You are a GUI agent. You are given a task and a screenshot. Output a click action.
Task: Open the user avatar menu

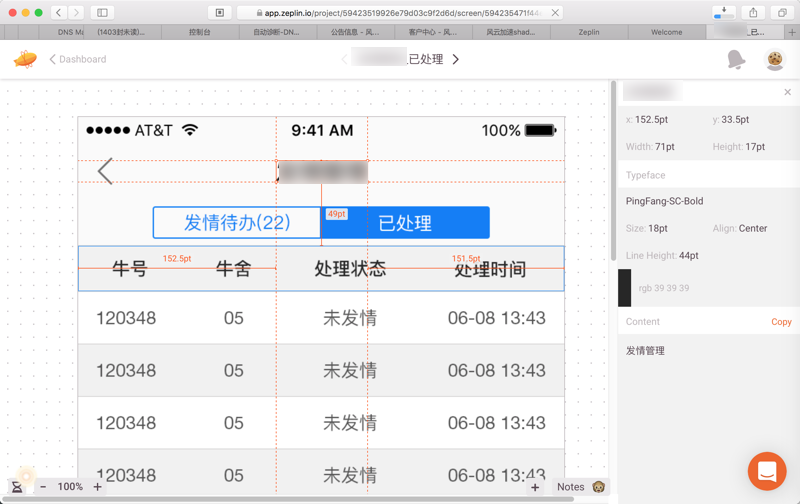[x=775, y=59]
